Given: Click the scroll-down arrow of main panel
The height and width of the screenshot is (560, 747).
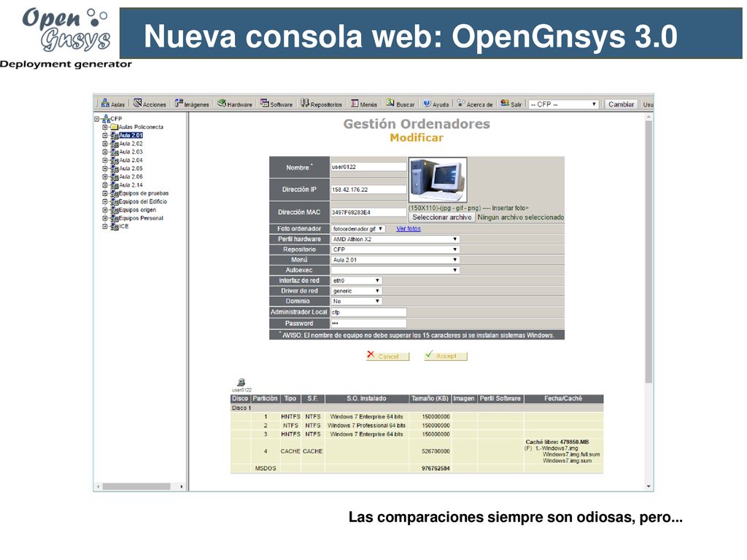Looking at the screenshot, I should click(649, 486).
